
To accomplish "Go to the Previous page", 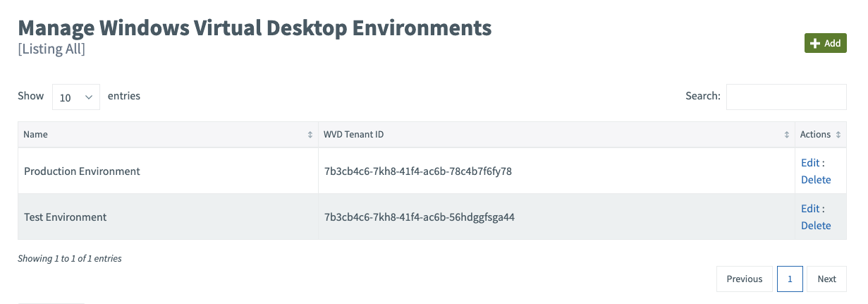I will point(745,279).
